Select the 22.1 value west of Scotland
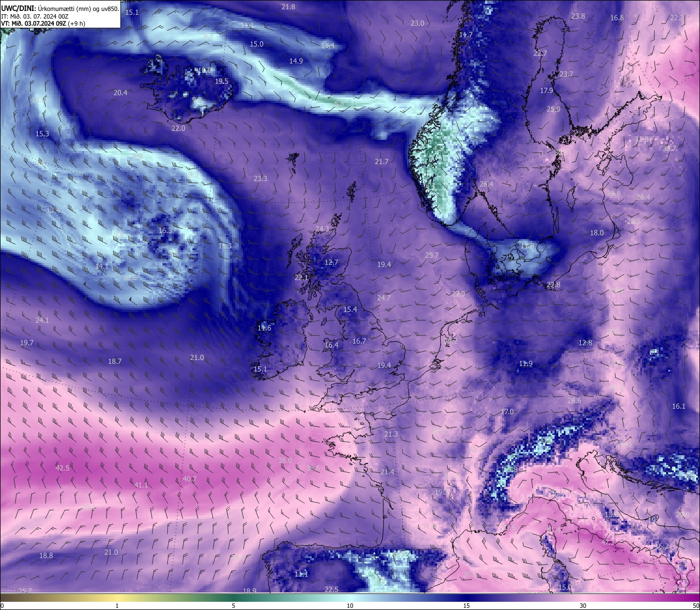 click(x=301, y=277)
